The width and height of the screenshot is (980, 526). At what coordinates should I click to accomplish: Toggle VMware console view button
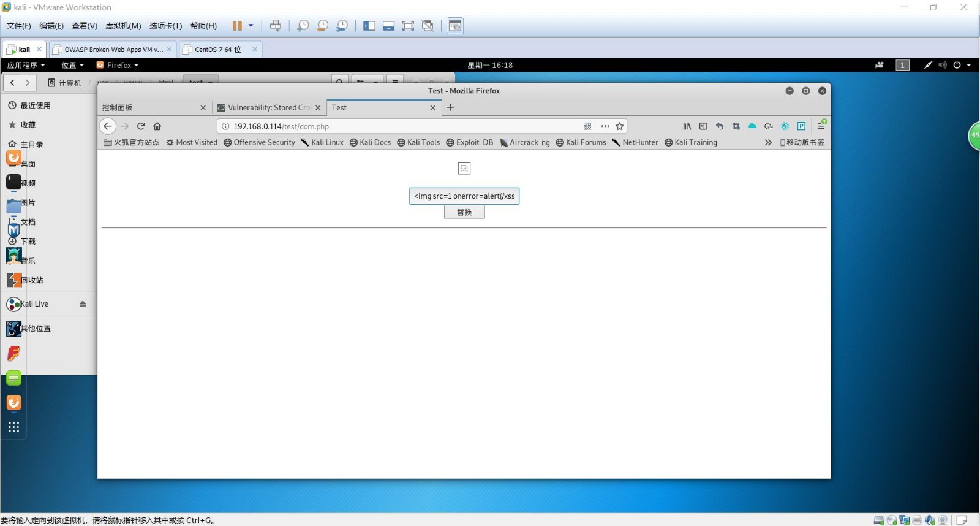click(x=455, y=26)
